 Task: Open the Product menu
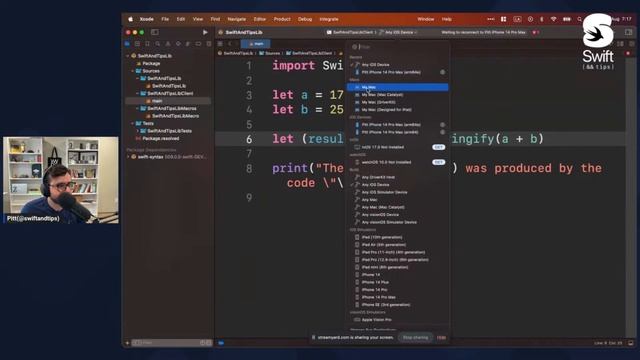(282, 19)
